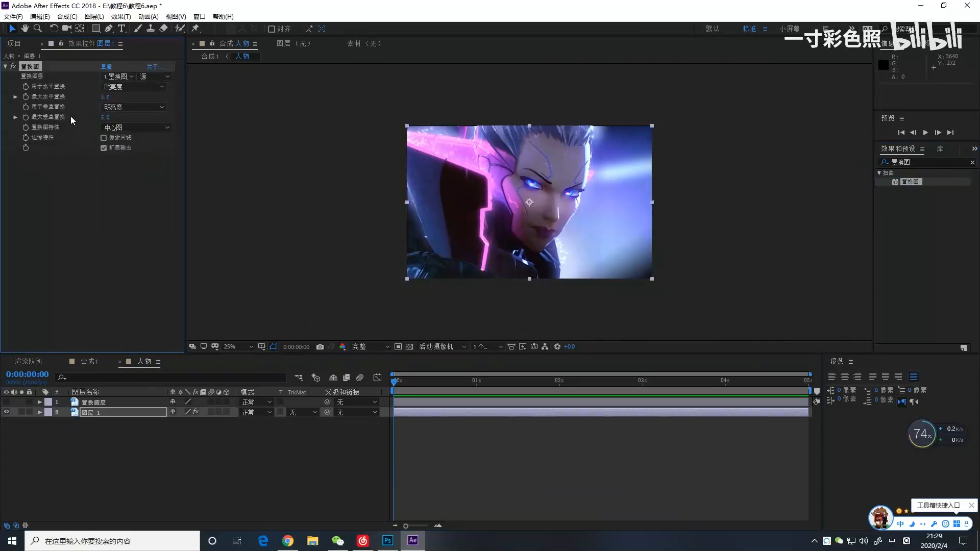The image size is (980, 551).
Task: Select the Rotation tool
Action: tap(54, 29)
